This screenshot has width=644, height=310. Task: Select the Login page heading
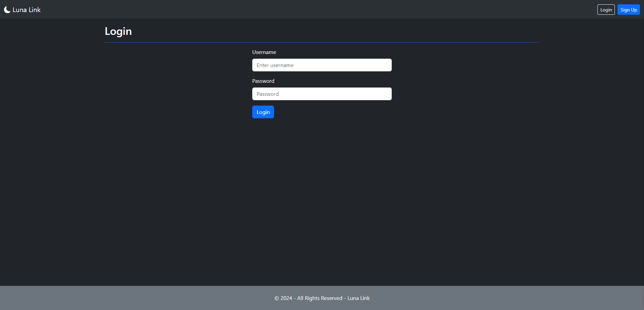118,31
